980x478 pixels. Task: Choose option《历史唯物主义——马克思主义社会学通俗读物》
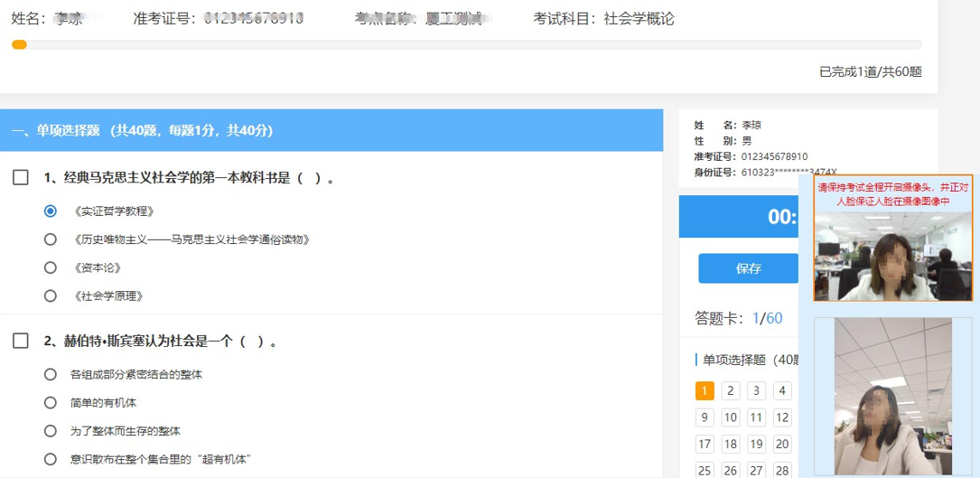(x=51, y=239)
